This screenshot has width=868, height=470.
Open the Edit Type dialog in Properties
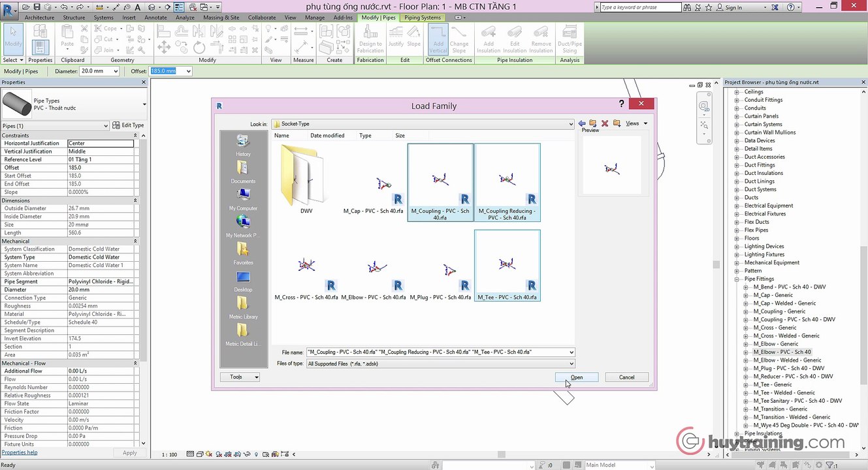click(x=129, y=125)
